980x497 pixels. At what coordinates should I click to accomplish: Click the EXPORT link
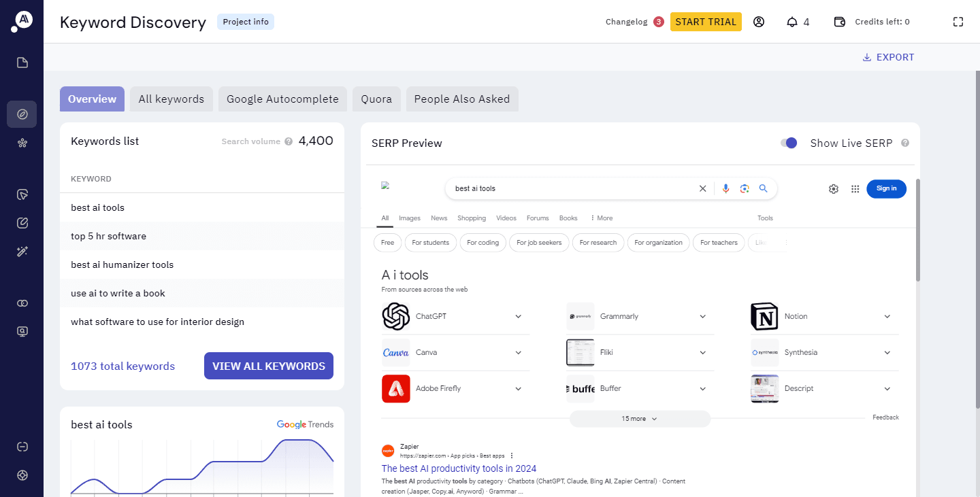coord(888,57)
